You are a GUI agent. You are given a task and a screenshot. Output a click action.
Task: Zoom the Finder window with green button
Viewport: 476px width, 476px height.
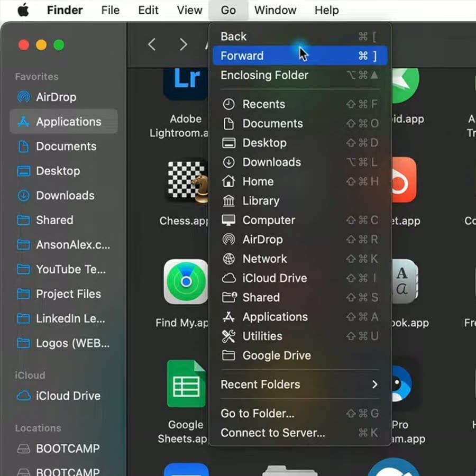pos(59,45)
